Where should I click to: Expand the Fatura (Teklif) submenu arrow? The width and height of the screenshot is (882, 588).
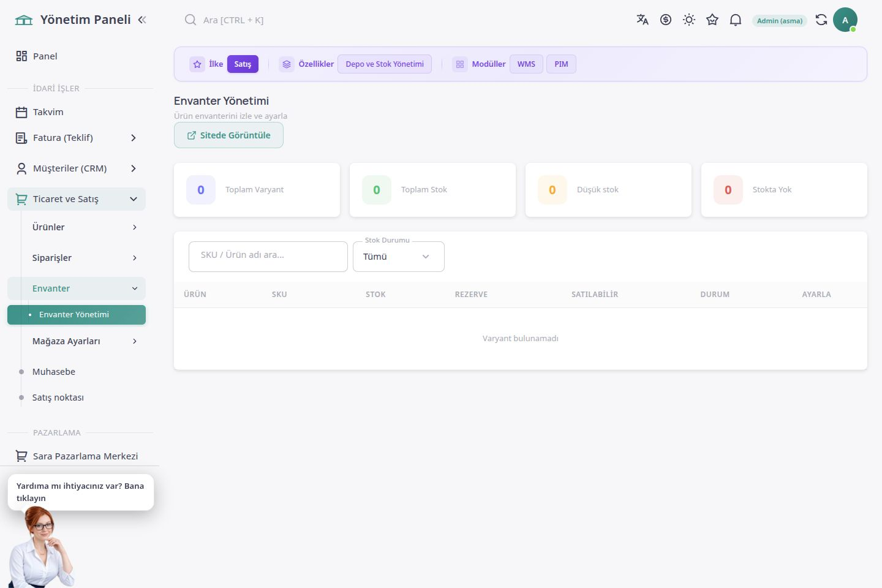[134, 138]
